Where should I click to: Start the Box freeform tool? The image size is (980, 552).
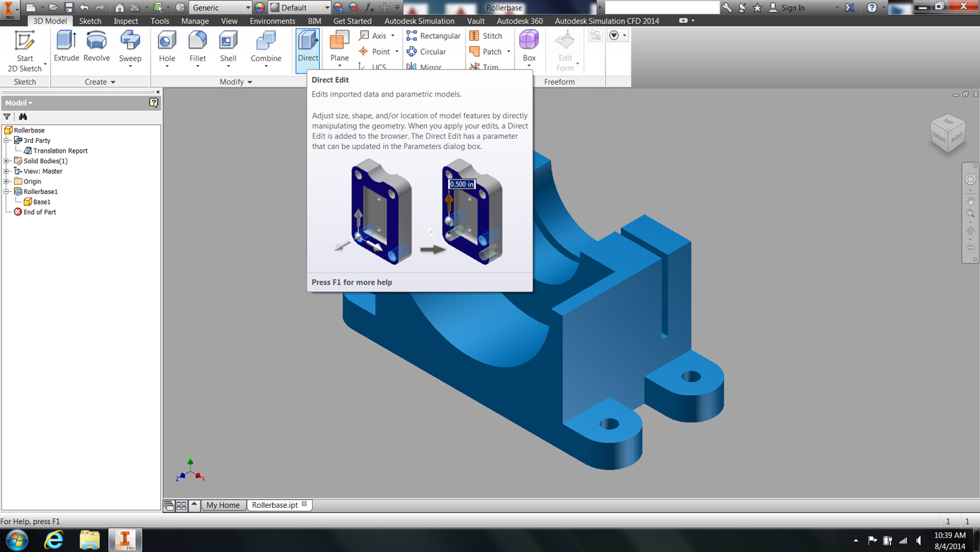click(x=528, y=43)
